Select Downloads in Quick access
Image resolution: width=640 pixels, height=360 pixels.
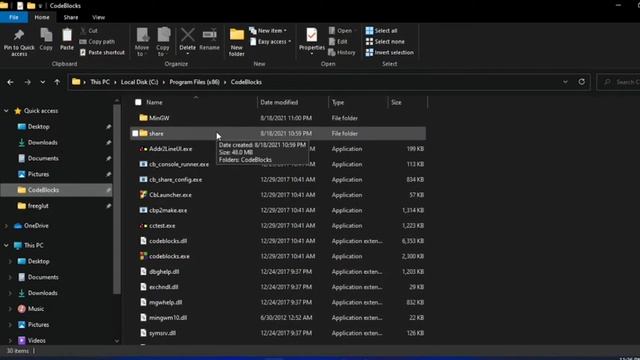tap(42, 142)
